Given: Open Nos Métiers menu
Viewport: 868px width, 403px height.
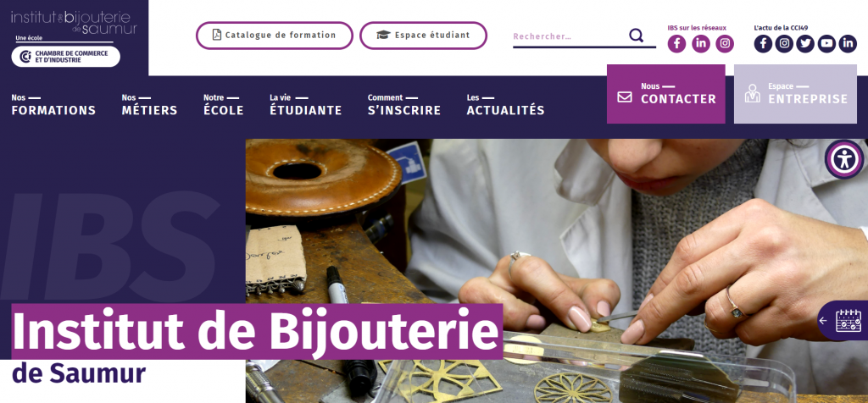Looking at the screenshot, I should [x=149, y=104].
